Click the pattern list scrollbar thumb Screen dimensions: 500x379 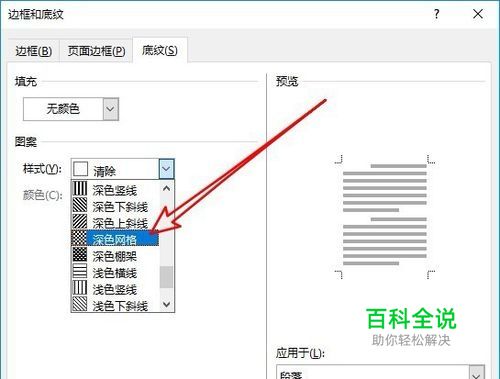[x=166, y=277]
